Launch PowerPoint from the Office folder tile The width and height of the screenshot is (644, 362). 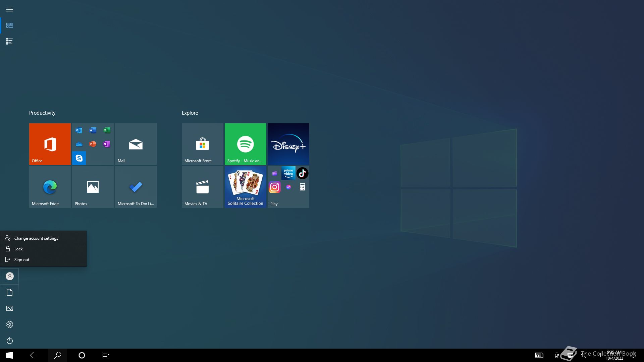coord(93,144)
